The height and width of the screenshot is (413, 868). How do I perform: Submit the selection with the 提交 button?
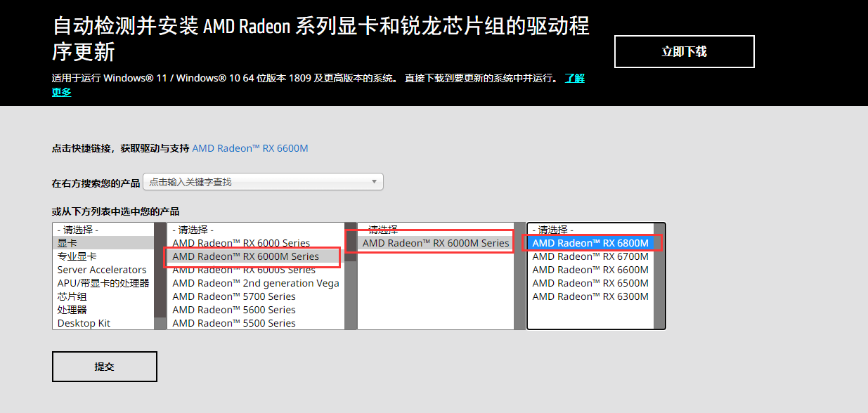pyautogui.click(x=105, y=367)
